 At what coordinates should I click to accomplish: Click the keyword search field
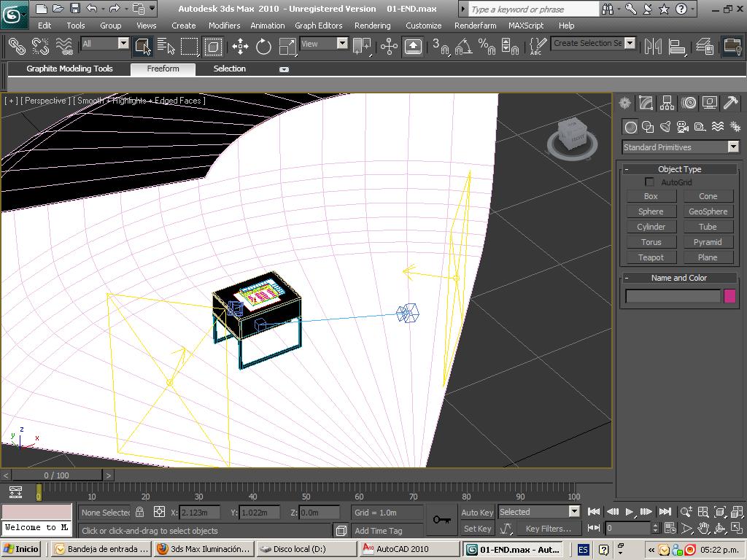(533, 9)
